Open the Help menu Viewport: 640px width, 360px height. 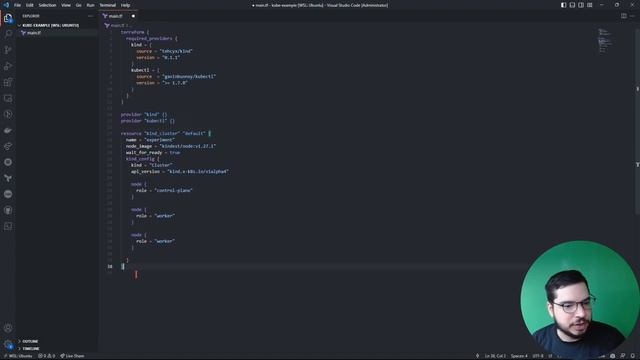click(125, 5)
